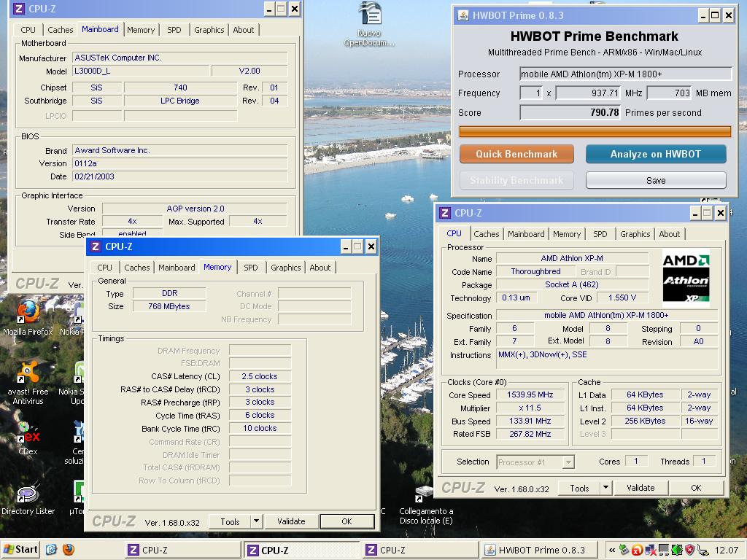Open the Memory tab in the processor CPU-Z window
This screenshot has height=560, width=747.
tap(566, 234)
